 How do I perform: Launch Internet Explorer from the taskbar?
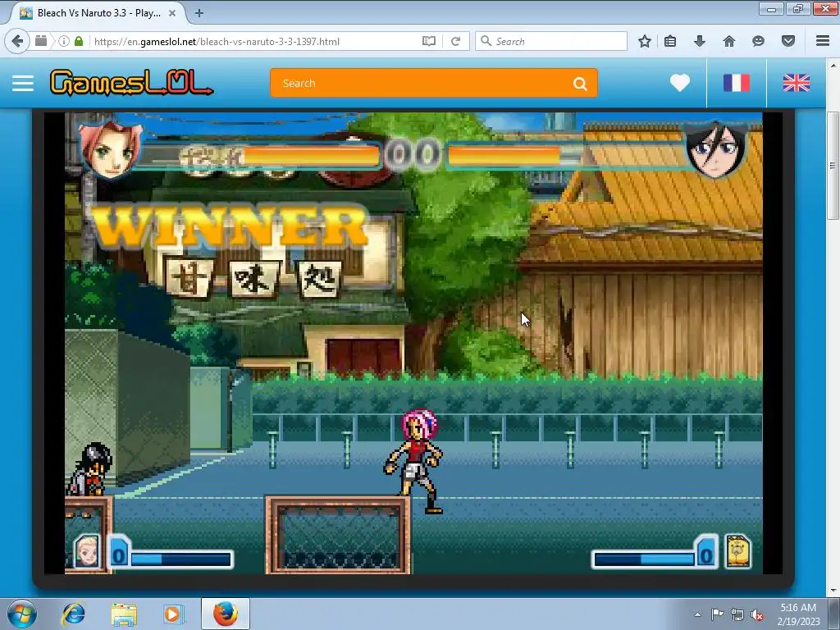point(73,614)
